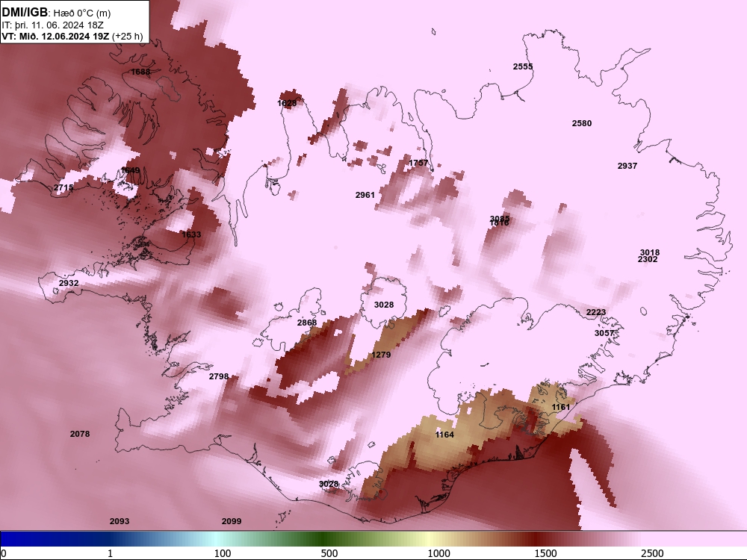Click the color scale label '100'
The image size is (747, 560).
pyautogui.click(x=223, y=553)
